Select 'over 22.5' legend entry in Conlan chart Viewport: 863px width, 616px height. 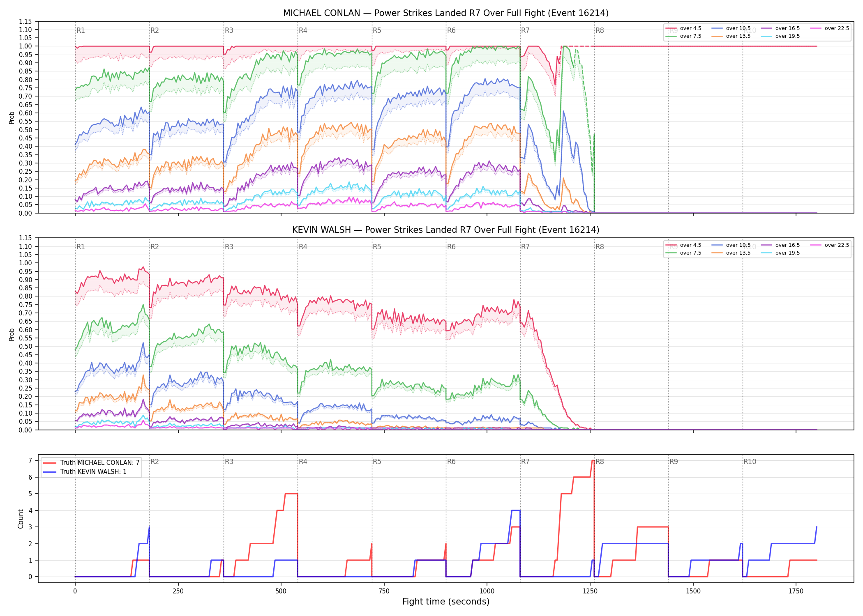(x=830, y=28)
